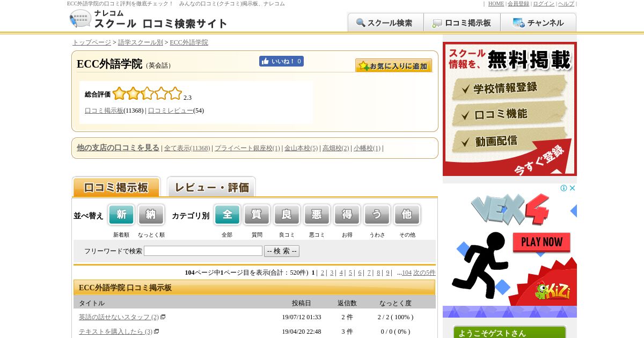
Task: Filter by 良 (良コミ) category icon
Action: point(287,215)
